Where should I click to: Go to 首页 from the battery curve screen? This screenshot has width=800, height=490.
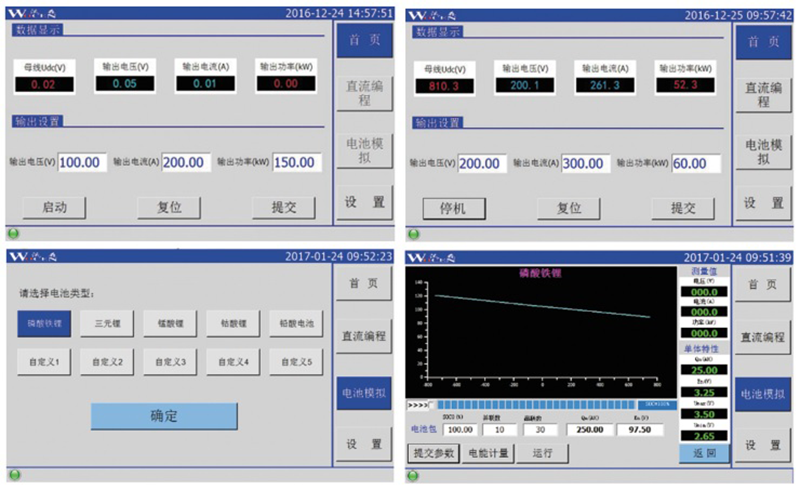click(x=762, y=284)
